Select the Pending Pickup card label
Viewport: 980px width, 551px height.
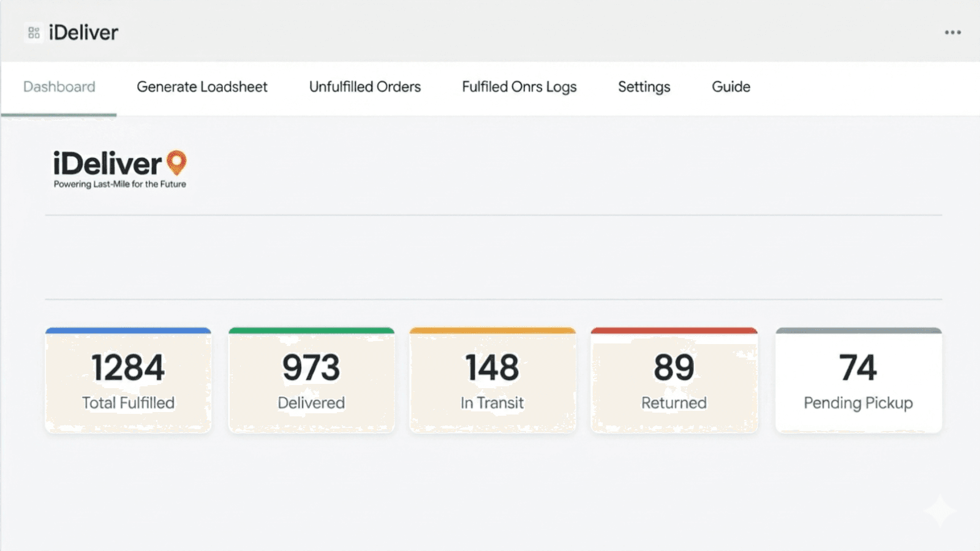point(858,403)
